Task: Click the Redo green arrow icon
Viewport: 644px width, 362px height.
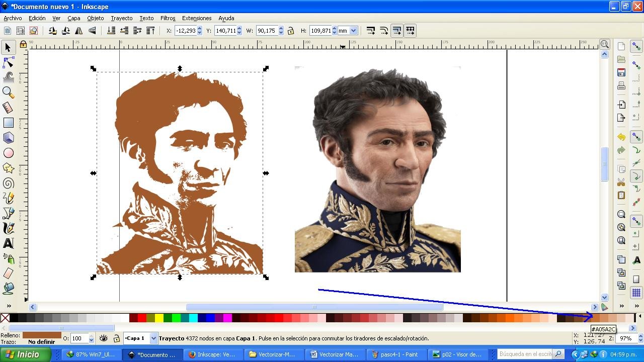Action: pyautogui.click(x=621, y=150)
